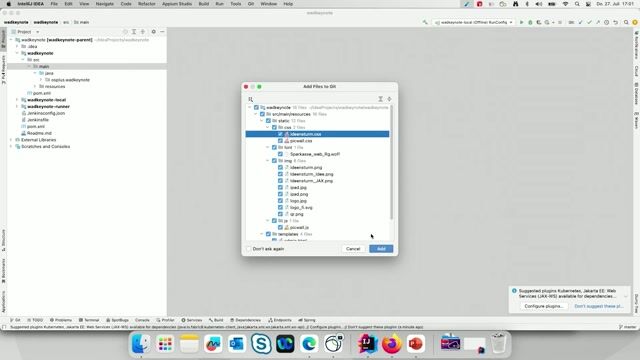
Task: Open Launchpad from the Dock
Action: pos(165,344)
